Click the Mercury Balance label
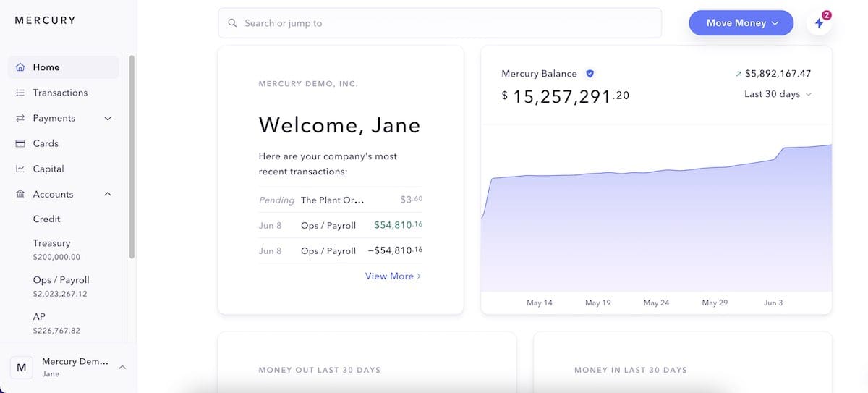This screenshot has width=868, height=393. (539, 74)
